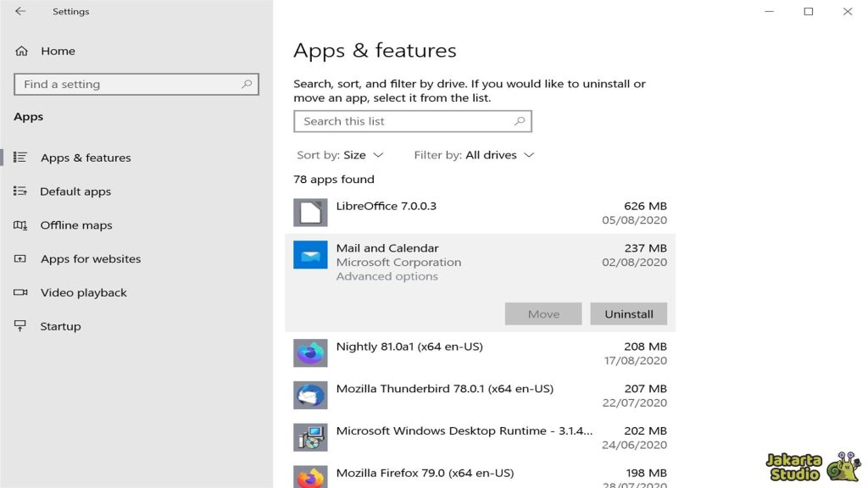
Task: Select the Video playback icon
Action: (19, 292)
